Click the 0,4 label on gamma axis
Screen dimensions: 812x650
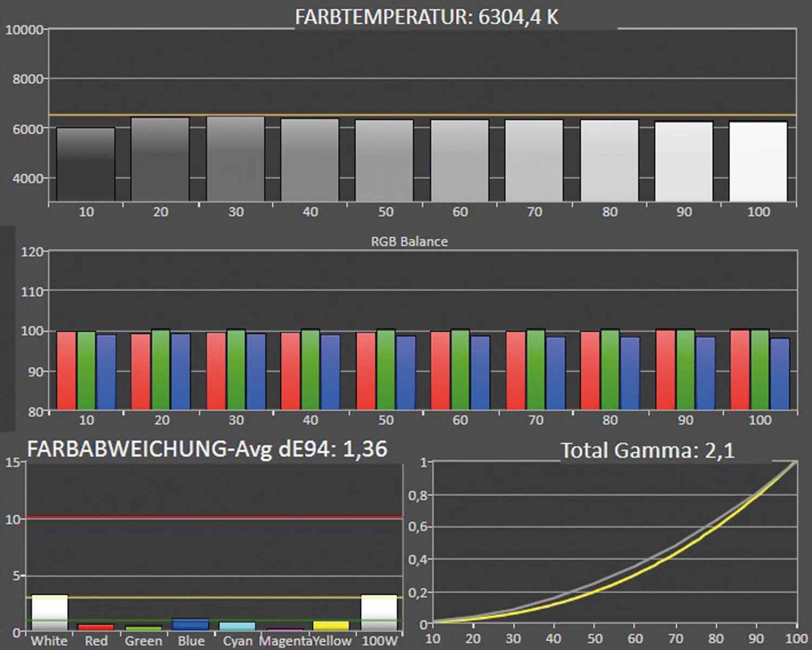pyautogui.click(x=418, y=560)
